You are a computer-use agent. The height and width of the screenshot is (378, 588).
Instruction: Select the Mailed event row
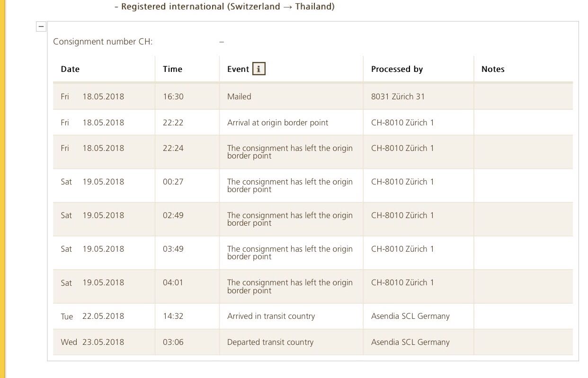[239, 97]
